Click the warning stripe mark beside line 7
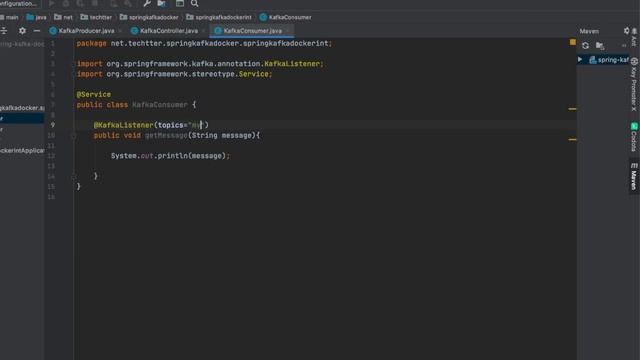Viewport: 640px width, 360px height. click(x=572, y=109)
